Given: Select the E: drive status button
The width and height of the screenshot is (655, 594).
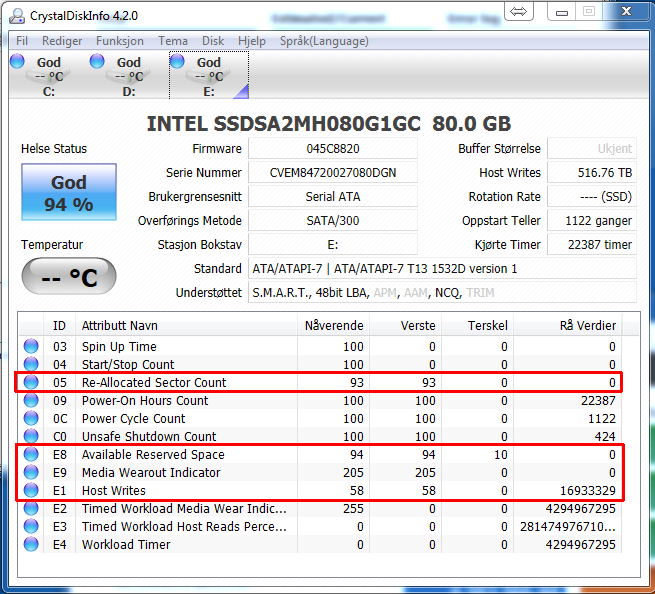Looking at the screenshot, I should pos(209,75).
